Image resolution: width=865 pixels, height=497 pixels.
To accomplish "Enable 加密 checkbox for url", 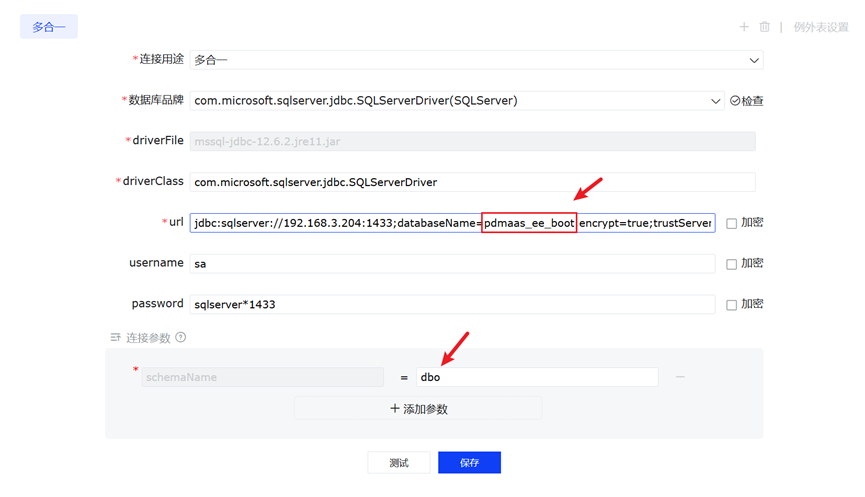I will point(731,223).
